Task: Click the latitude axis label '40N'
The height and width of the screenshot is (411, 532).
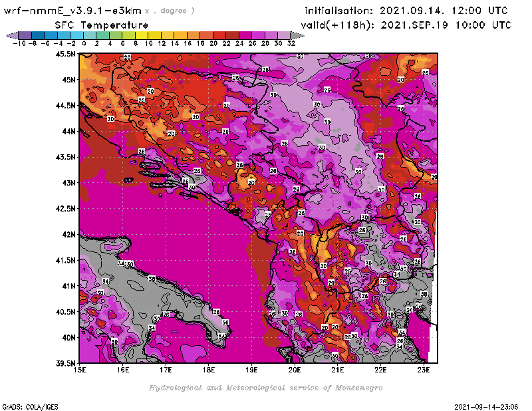Action: coord(69,338)
